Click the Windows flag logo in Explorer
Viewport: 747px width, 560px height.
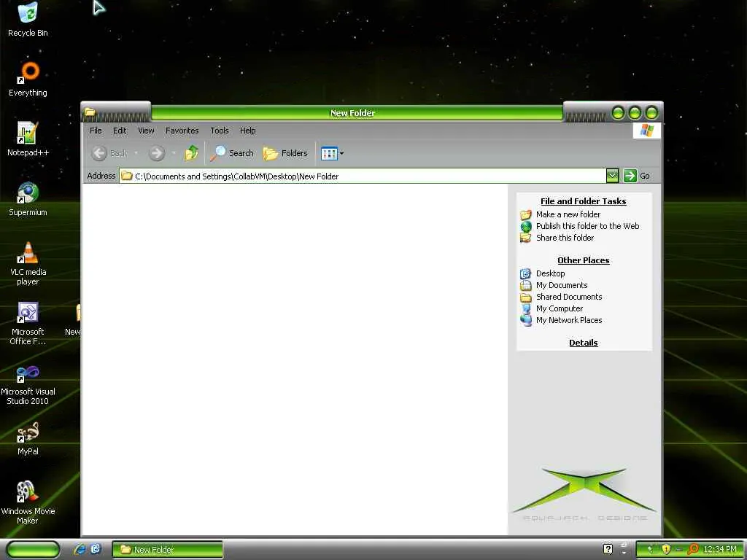[647, 131]
